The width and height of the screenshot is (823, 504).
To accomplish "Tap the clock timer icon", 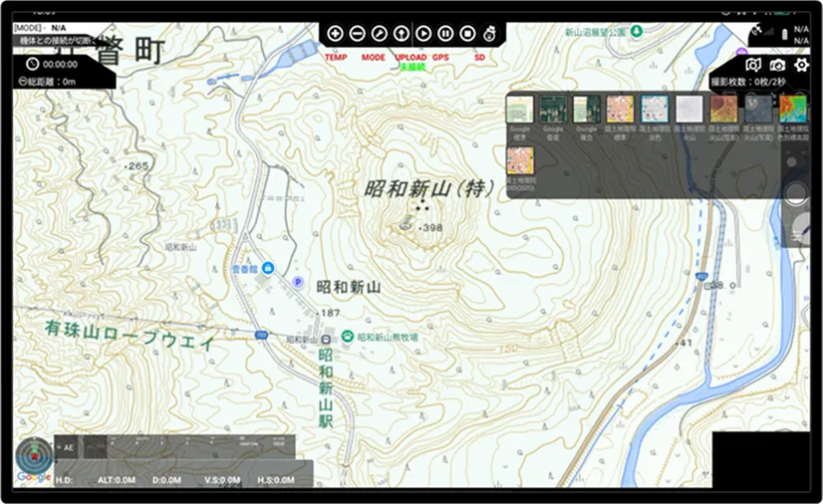I will tap(33, 64).
